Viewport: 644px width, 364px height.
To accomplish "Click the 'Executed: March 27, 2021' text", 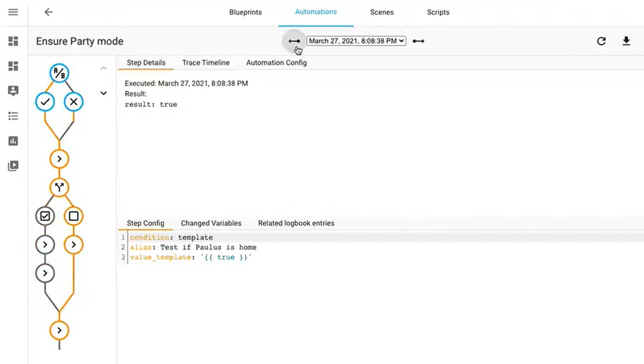I will pos(186,83).
